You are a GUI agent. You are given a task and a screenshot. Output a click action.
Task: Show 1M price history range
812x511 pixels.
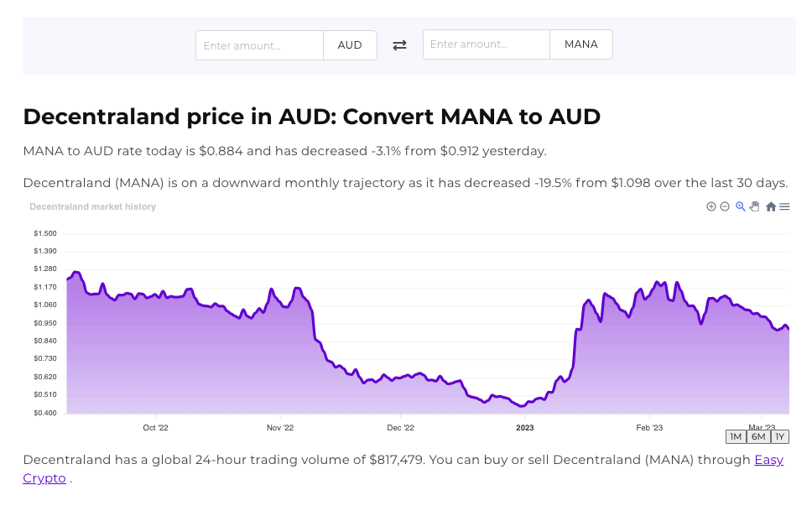pyautogui.click(x=736, y=436)
